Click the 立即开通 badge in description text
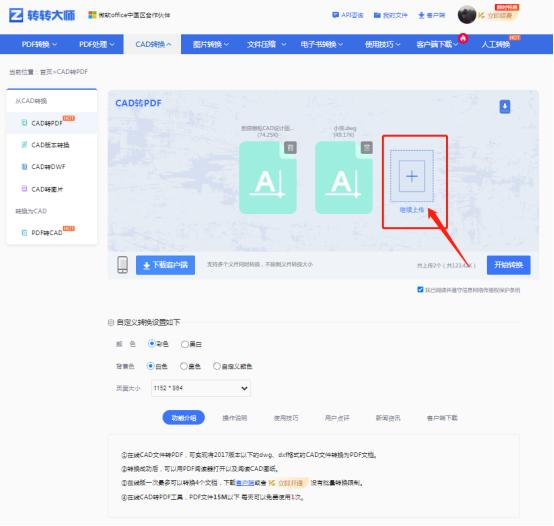 tap(288, 483)
